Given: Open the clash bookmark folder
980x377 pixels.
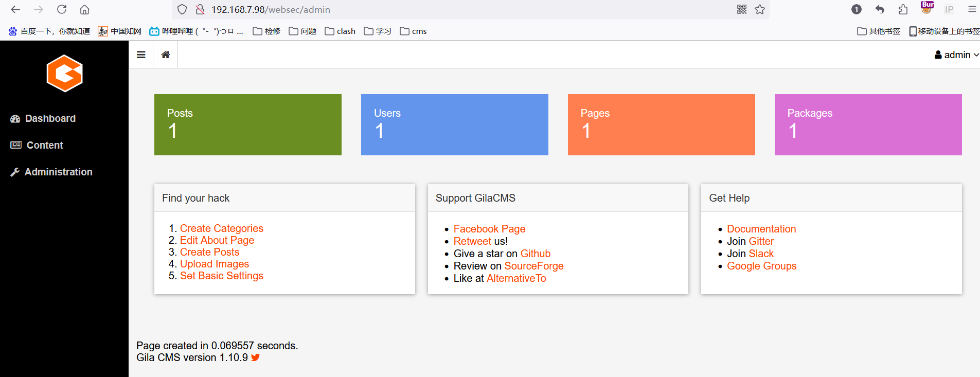Looking at the screenshot, I should pos(340,31).
